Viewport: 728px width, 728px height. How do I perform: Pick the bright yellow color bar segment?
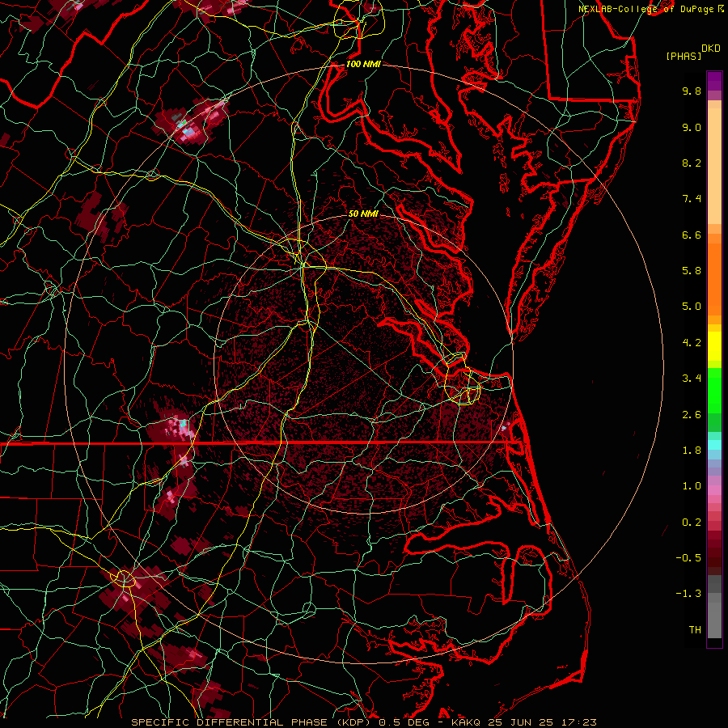tap(714, 346)
